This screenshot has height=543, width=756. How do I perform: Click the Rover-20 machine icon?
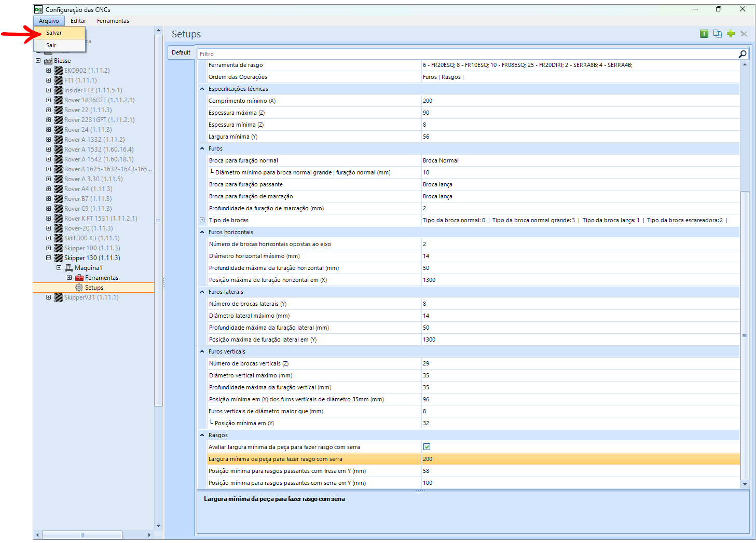click(59, 228)
